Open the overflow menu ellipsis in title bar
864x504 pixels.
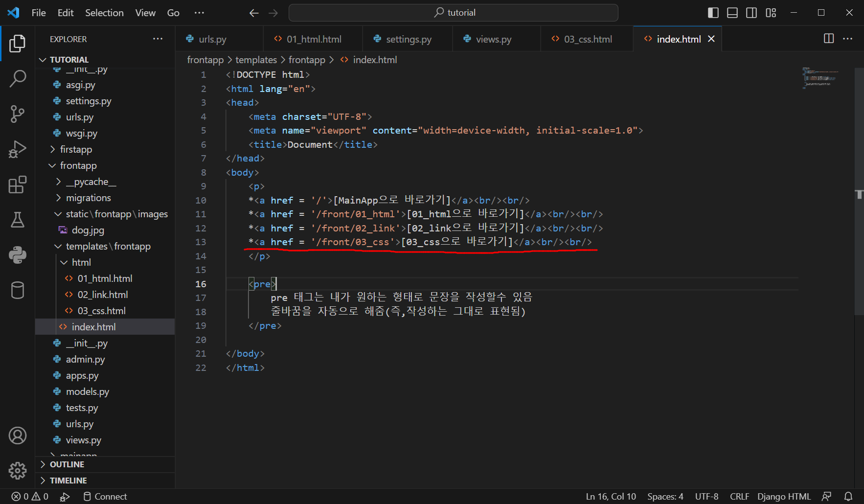(199, 13)
